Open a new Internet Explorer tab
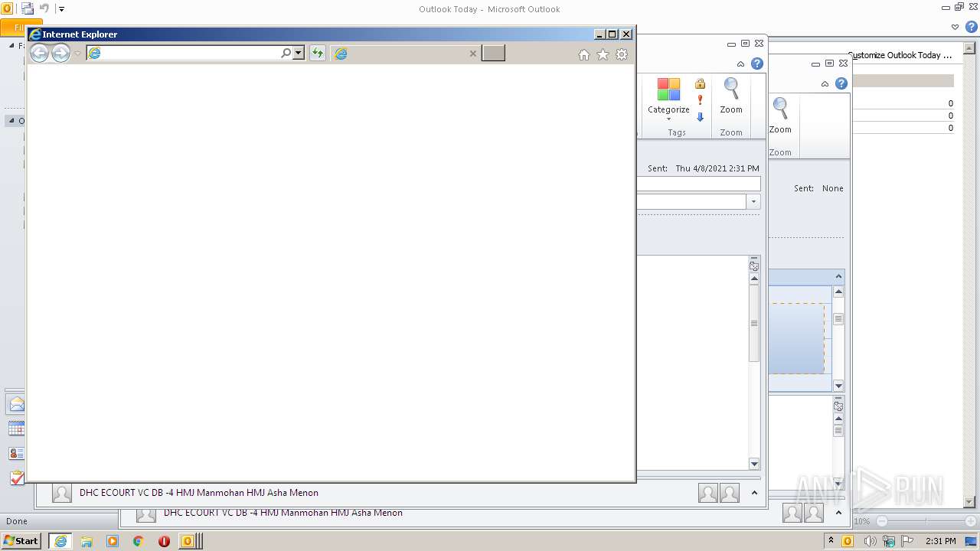The width and height of the screenshot is (980, 551). (493, 53)
